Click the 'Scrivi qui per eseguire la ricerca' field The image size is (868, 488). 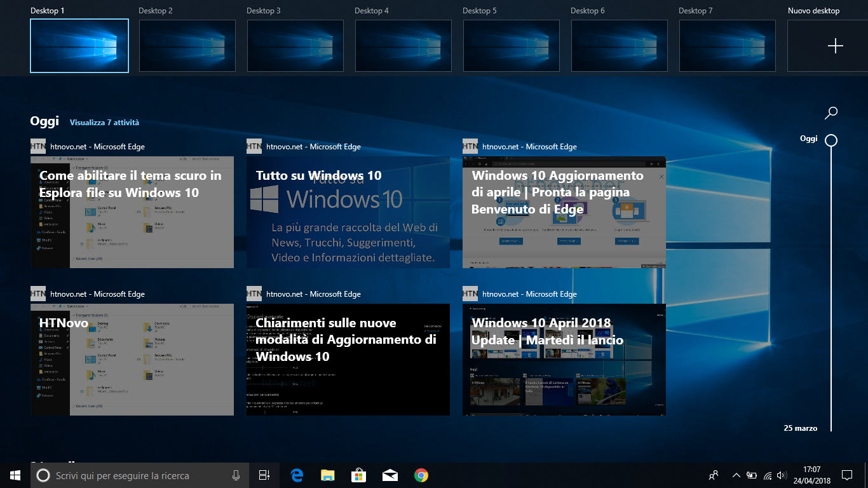140,475
